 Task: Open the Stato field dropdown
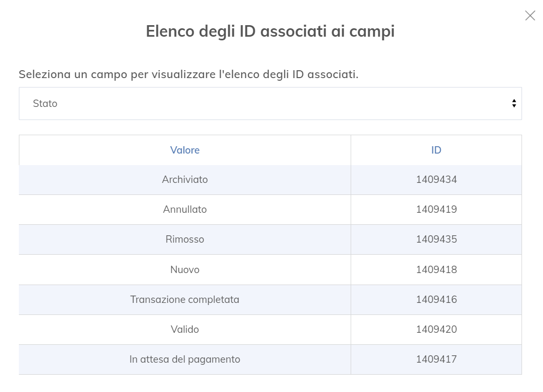point(270,104)
